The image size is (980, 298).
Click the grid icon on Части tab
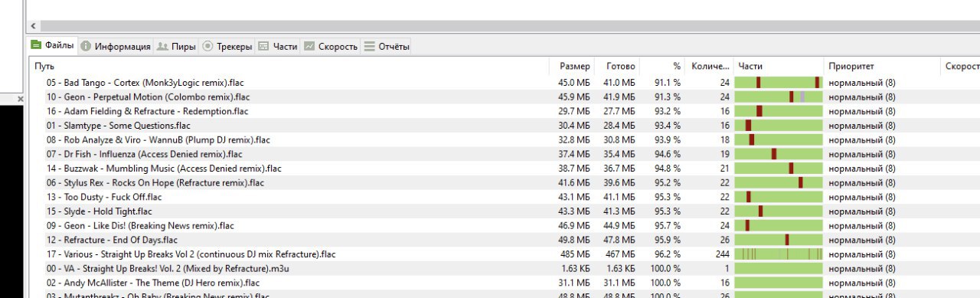[x=263, y=47]
